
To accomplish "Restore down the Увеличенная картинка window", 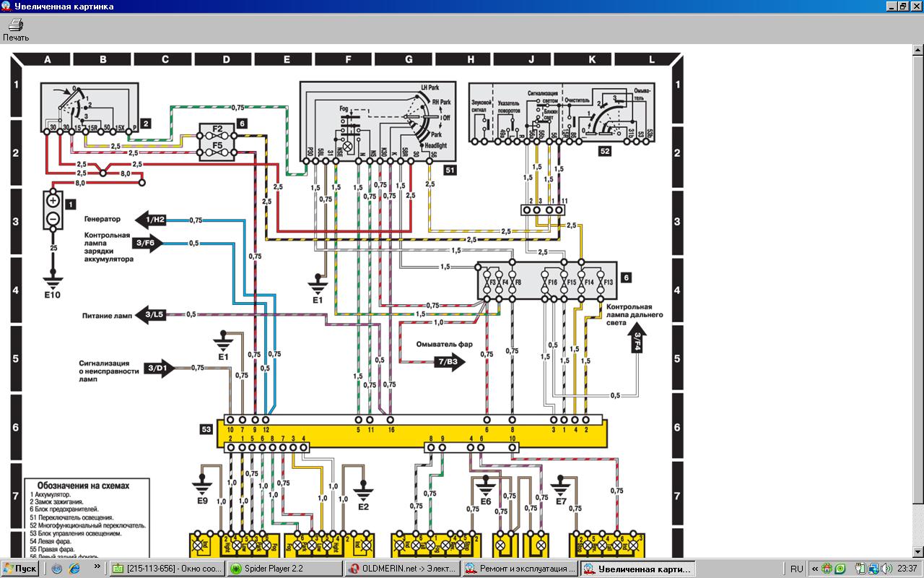I will (x=902, y=7).
